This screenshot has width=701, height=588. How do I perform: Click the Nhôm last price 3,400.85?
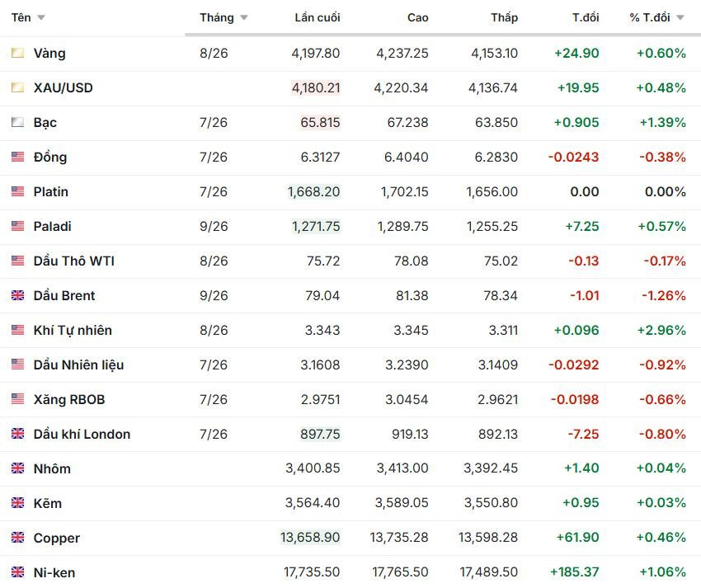(313, 468)
